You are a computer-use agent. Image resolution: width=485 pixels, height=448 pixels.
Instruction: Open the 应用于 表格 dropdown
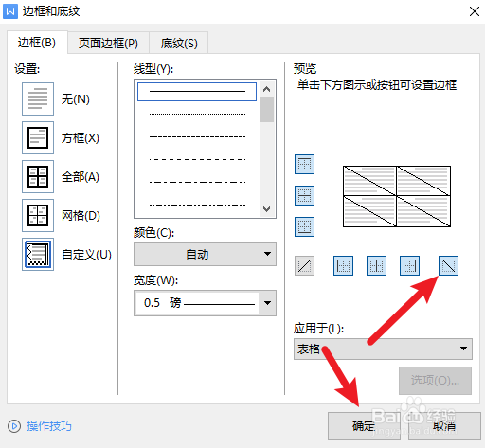pos(383,349)
